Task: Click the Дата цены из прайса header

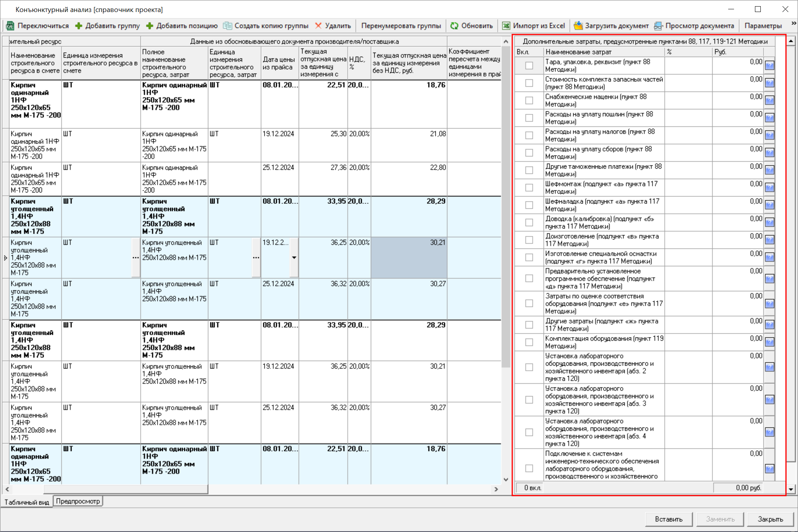Action: 280,63
